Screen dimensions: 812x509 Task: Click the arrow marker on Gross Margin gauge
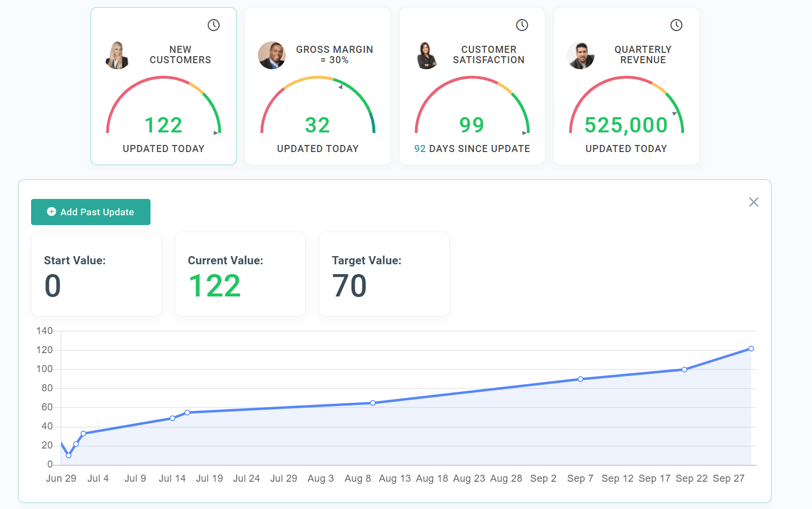(341, 86)
